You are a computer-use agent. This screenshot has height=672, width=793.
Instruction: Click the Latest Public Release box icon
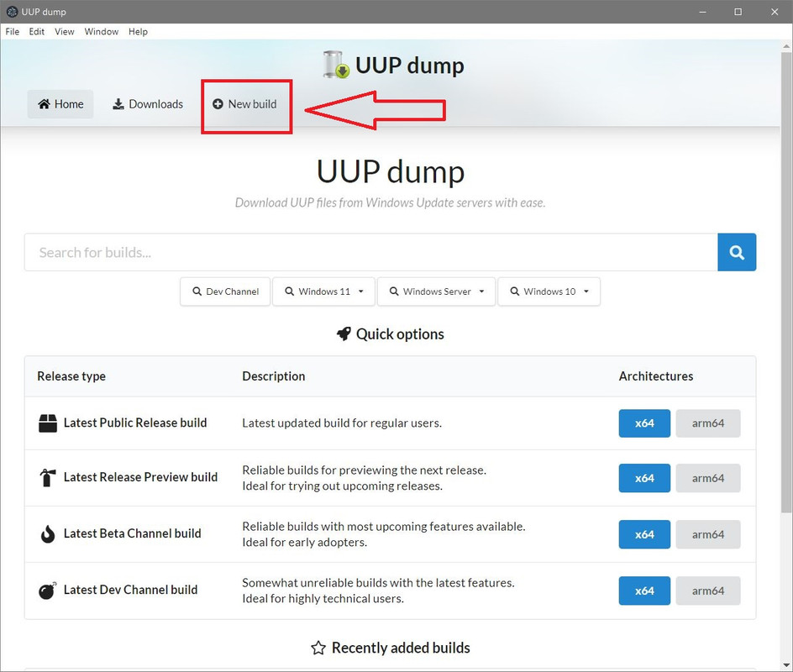click(x=48, y=423)
